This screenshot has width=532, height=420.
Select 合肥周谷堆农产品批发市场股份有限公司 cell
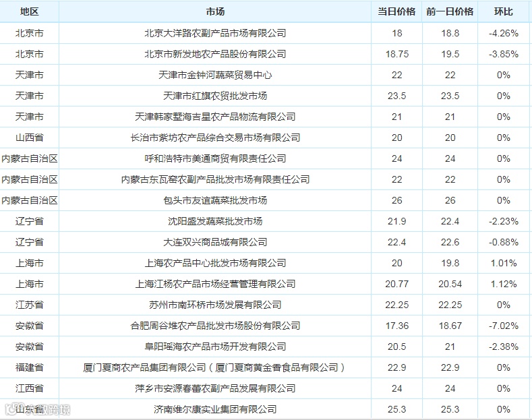tap(215, 326)
